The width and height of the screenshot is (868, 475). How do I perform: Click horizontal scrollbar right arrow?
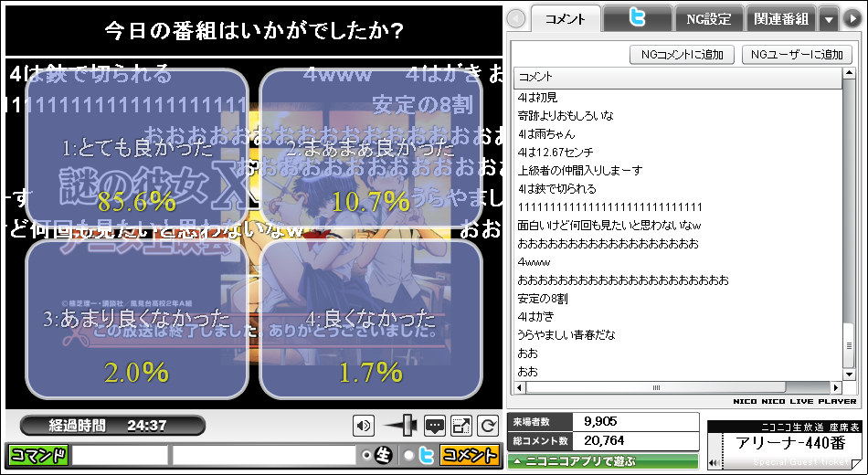(836, 387)
